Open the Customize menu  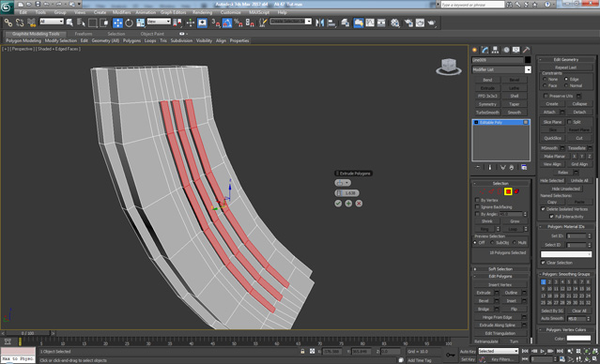pyautogui.click(x=231, y=12)
